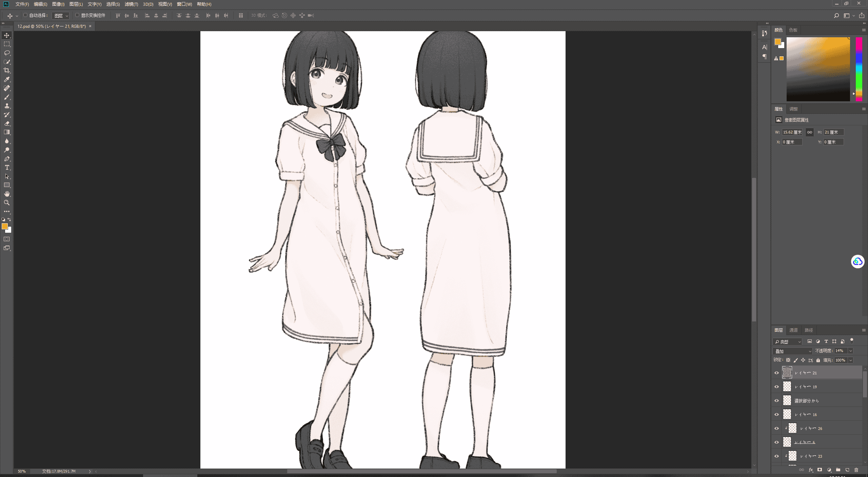Select the Zoom tool
This screenshot has height=477, width=868.
(7, 203)
